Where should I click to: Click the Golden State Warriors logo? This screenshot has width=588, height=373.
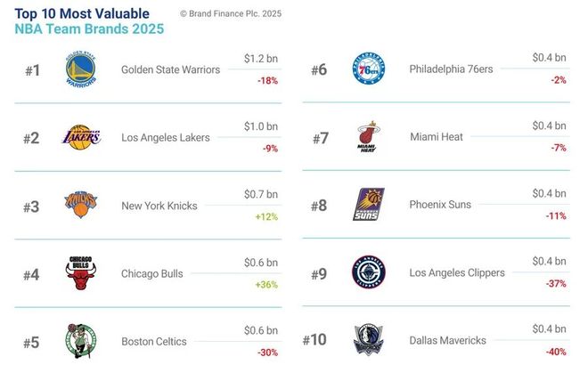(80, 70)
